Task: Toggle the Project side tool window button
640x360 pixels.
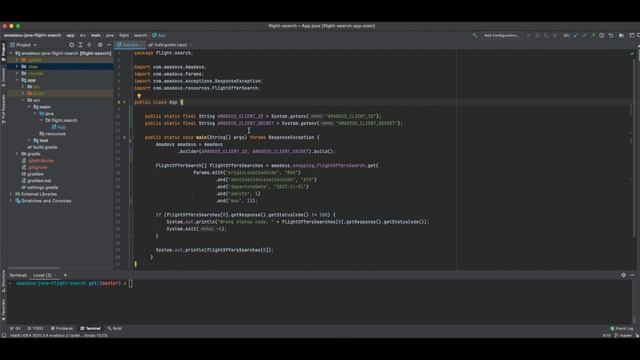Action: (x=3, y=52)
